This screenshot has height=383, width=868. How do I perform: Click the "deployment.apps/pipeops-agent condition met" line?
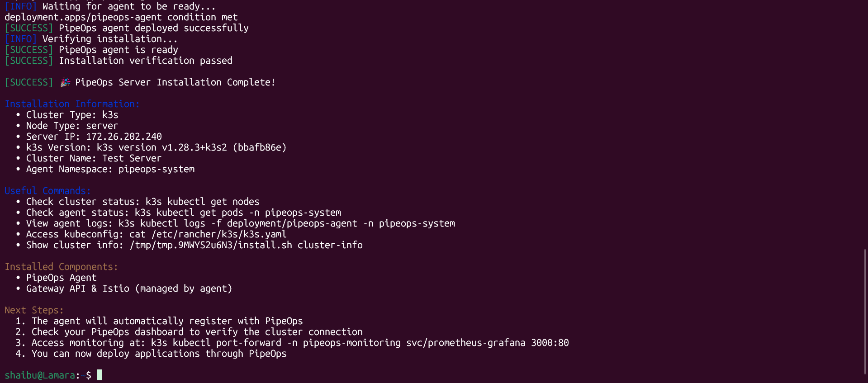(121, 17)
